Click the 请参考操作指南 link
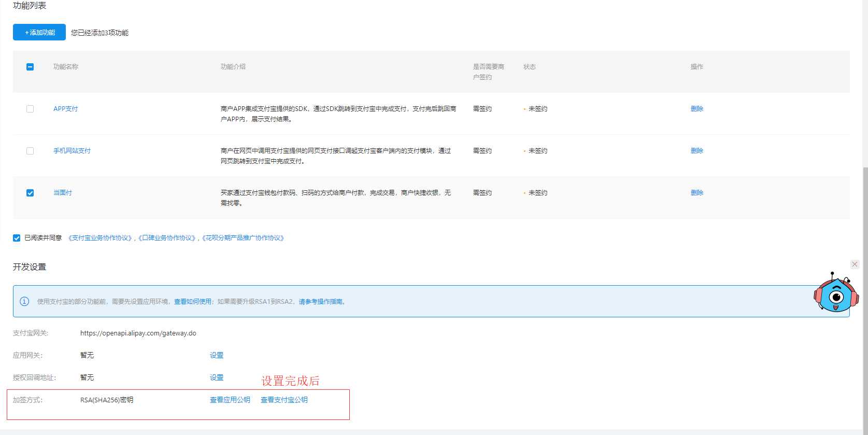 click(321, 302)
